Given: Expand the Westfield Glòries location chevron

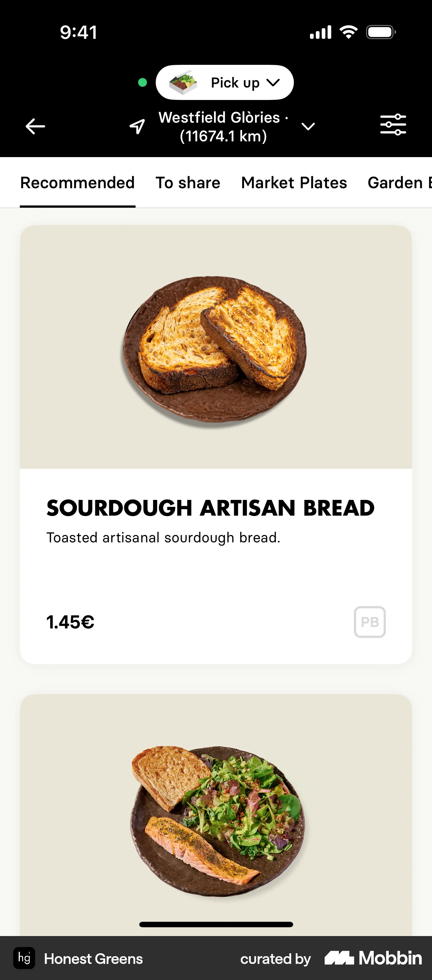Looking at the screenshot, I should coord(308,127).
